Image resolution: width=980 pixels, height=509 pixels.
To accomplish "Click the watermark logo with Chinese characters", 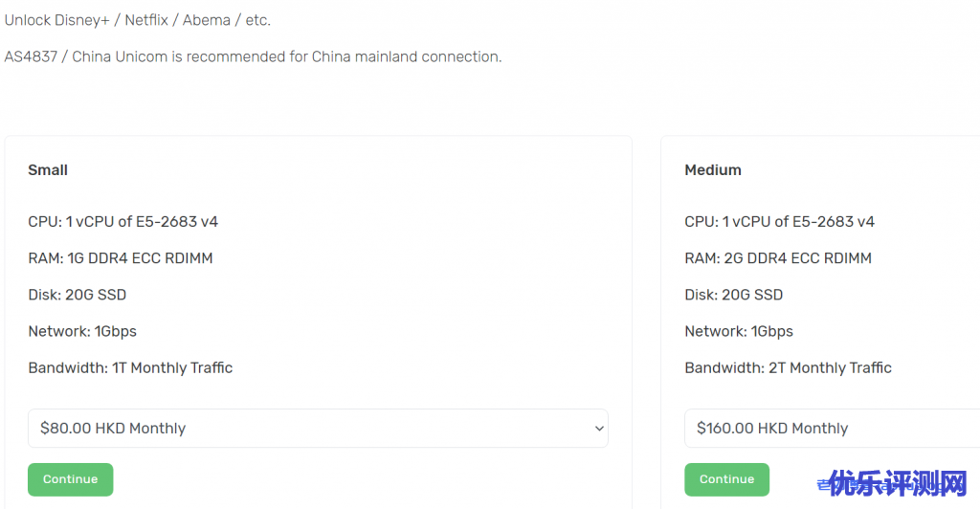I will pos(897,484).
